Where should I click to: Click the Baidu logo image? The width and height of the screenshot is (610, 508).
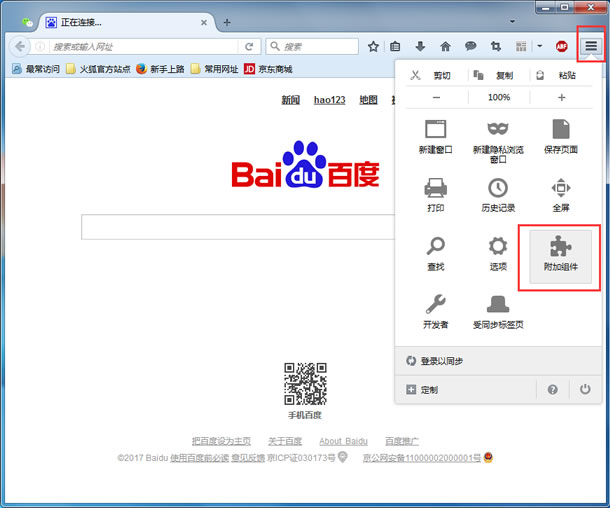pyautogui.click(x=305, y=165)
